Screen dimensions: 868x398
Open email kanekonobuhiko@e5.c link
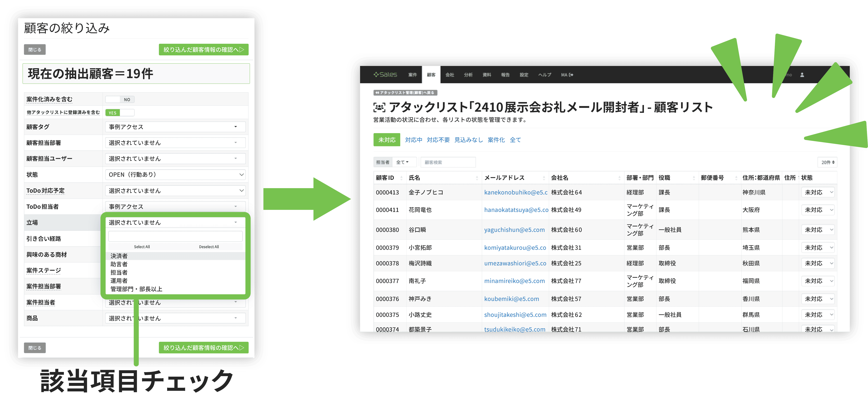(515, 192)
